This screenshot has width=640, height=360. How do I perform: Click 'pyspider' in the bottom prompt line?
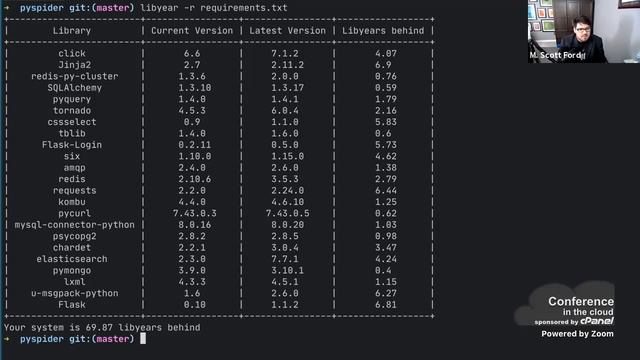42,339
